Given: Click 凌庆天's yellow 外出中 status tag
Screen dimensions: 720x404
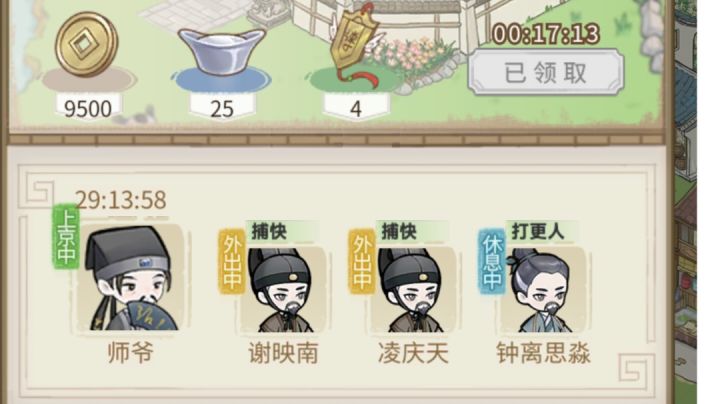Looking at the screenshot, I should (362, 261).
